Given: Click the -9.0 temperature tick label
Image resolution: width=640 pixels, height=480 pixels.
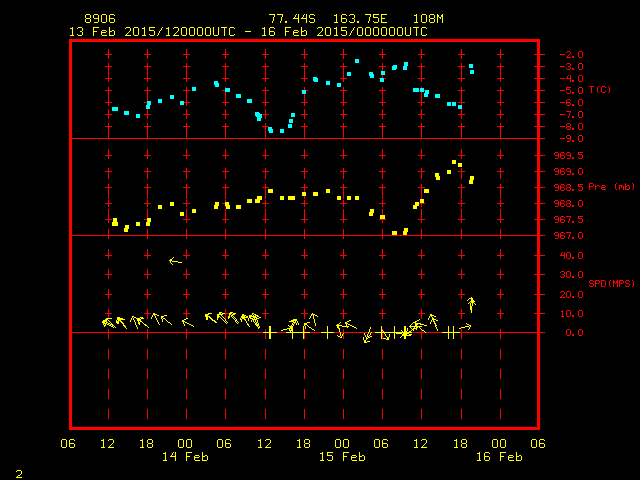Looking at the screenshot, I should [x=571, y=139].
